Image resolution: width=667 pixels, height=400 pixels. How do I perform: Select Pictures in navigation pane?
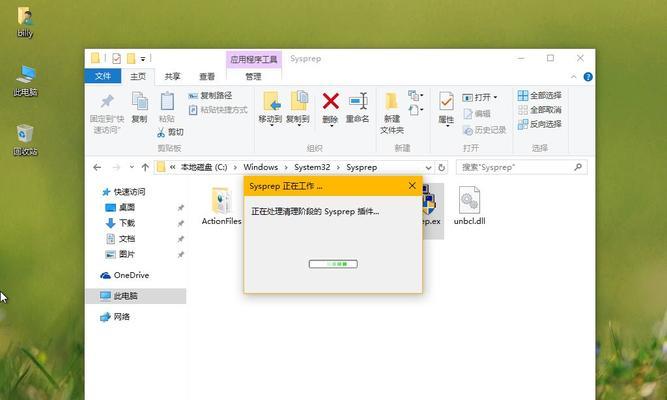[x=120, y=254]
